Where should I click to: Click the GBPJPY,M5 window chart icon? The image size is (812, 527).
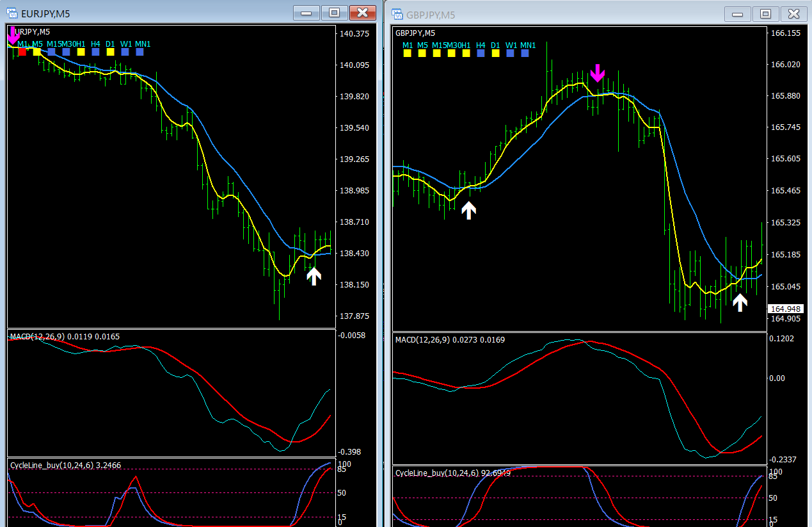tap(397, 13)
